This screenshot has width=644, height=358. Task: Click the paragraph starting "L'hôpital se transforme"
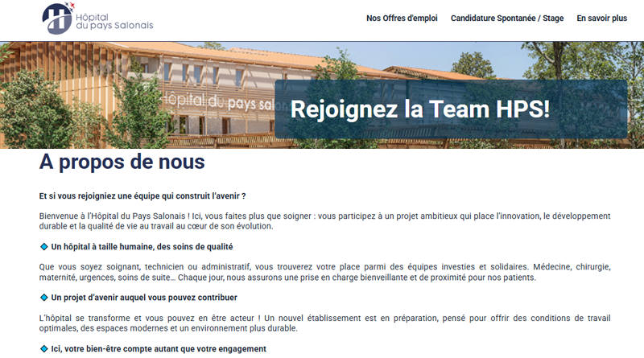322,323
